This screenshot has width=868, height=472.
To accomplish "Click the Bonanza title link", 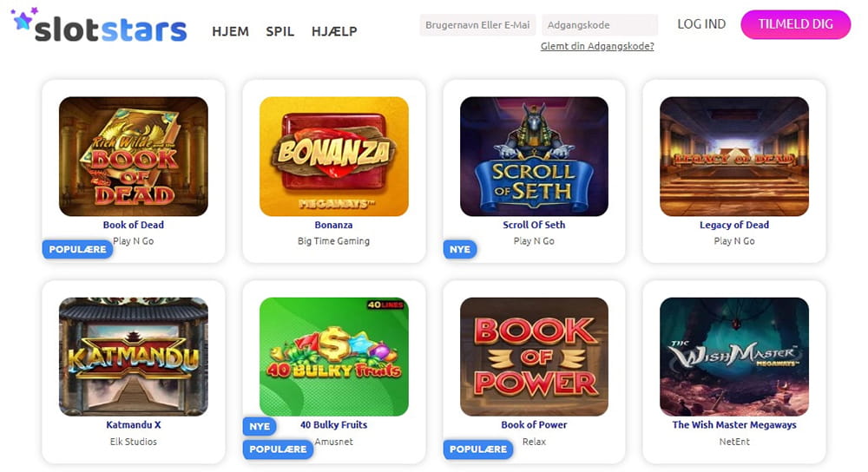I will coord(334,225).
